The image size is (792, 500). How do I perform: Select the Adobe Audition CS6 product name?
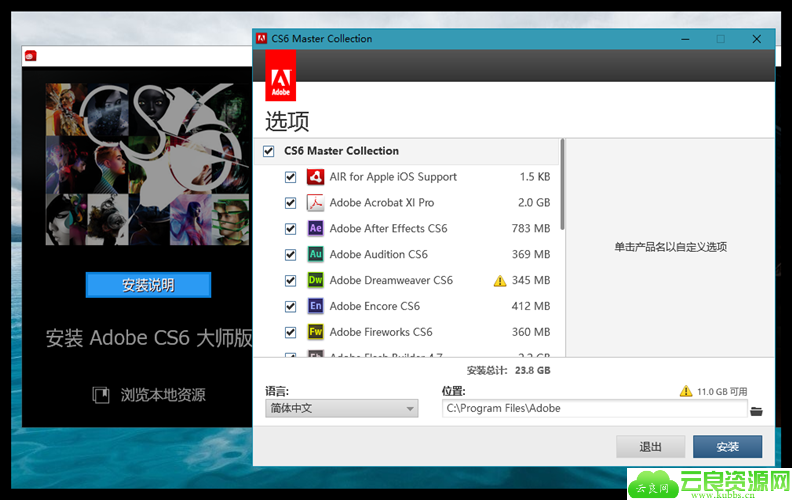pos(378,254)
